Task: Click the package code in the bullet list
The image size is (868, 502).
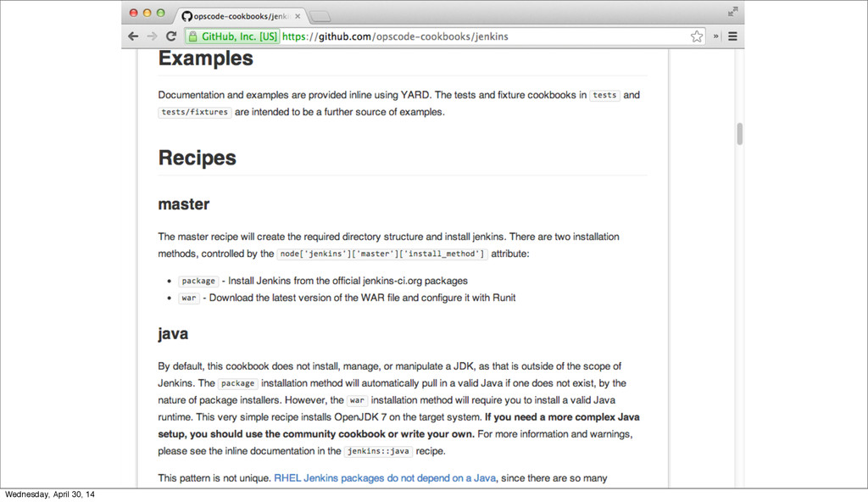Action: (x=198, y=281)
